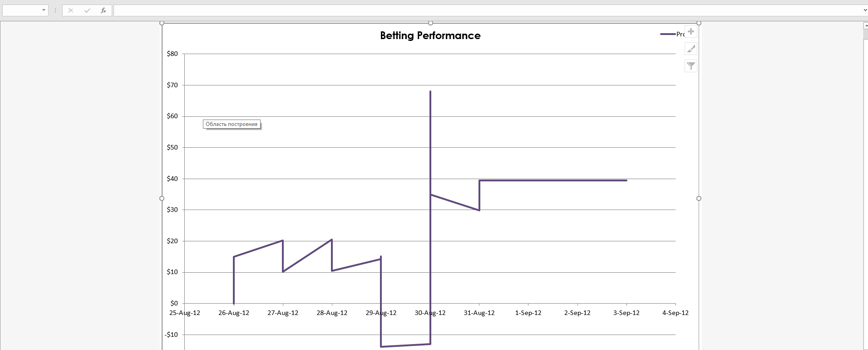Image resolution: width=868 pixels, height=350 pixels.
Task: Select the $40 vertical axis label
Action: pyautogui.click(x=173, y=179)
